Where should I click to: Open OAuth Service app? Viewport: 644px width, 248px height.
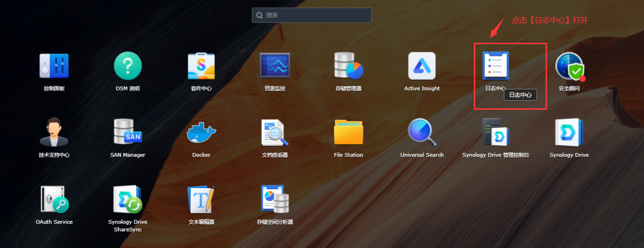pos(54,199)
